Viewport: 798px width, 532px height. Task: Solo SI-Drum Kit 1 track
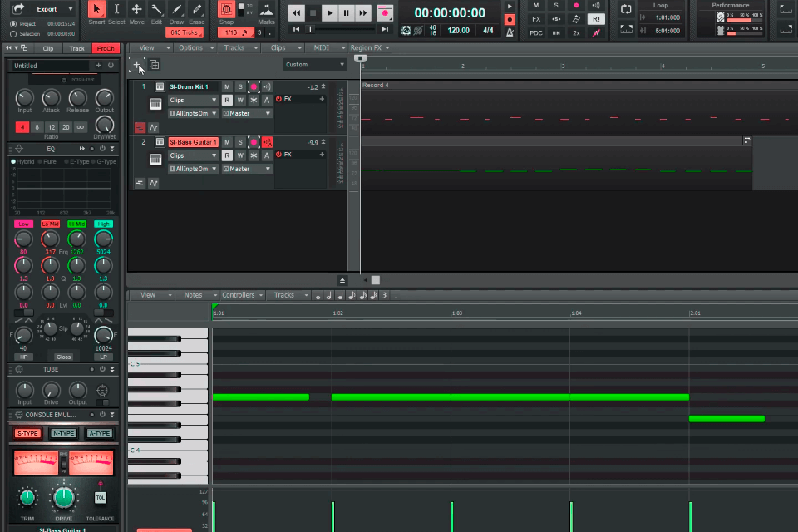pyautogui.click(x=240, y=87)
